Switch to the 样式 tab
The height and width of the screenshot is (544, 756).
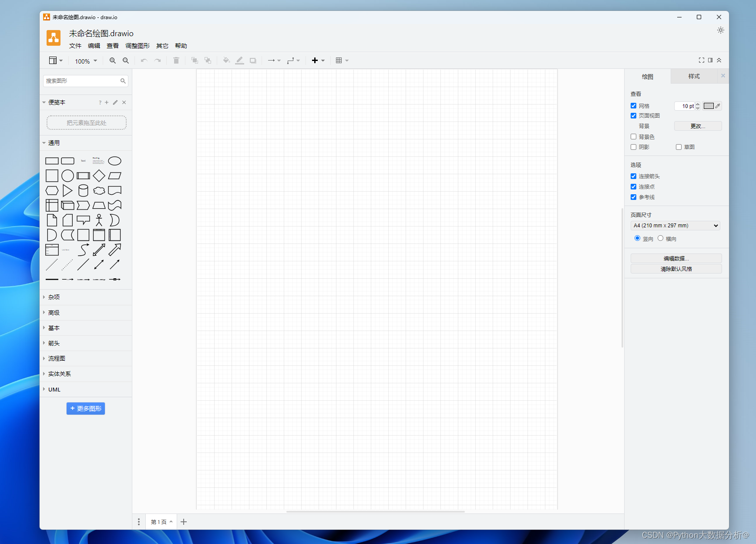point(694,76)
